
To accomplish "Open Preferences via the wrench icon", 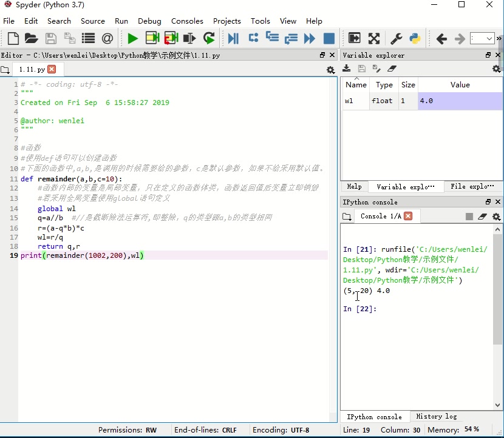I will [x=396, y=38].
